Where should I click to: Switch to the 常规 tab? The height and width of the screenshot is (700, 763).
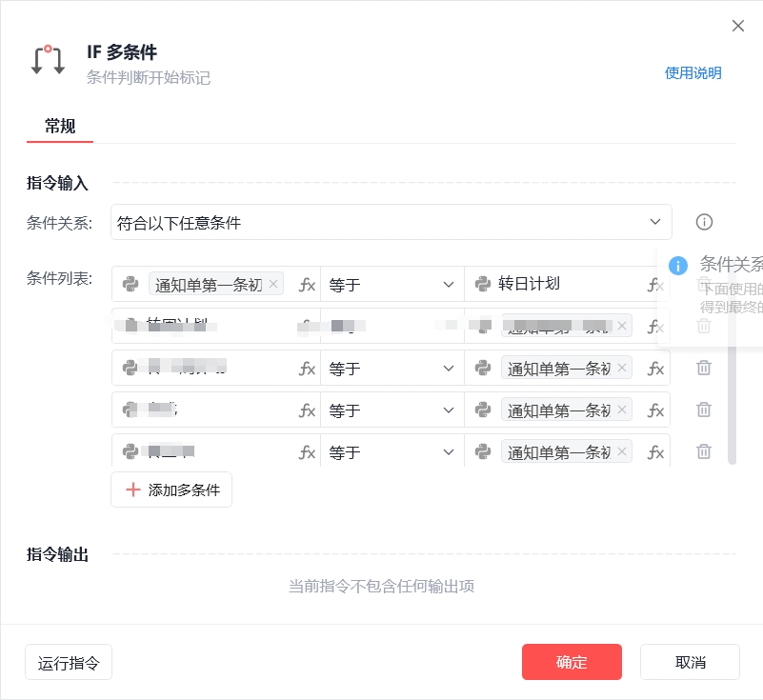pyautogui.click(x=60, y=127)
